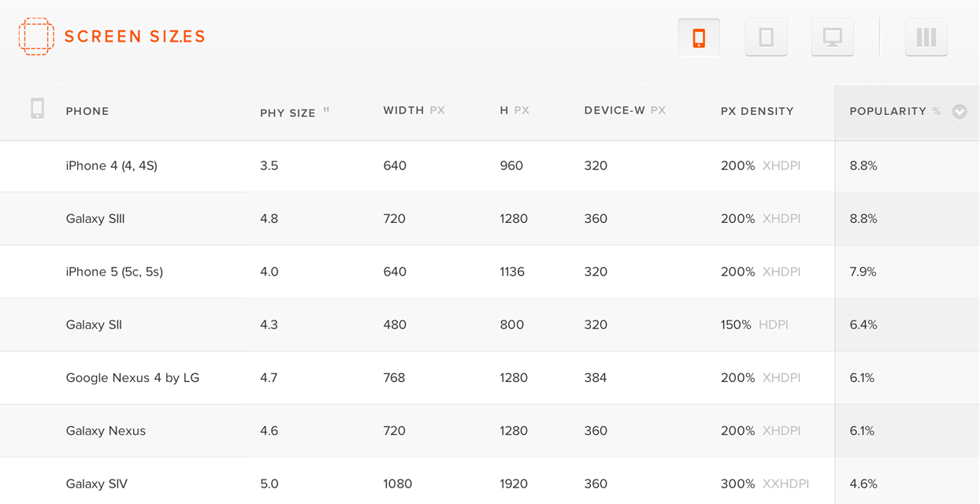This screenshot has height=504, width=980.
Task: Sort by PHY SIZE column header
Action: (x=288, y=113)
